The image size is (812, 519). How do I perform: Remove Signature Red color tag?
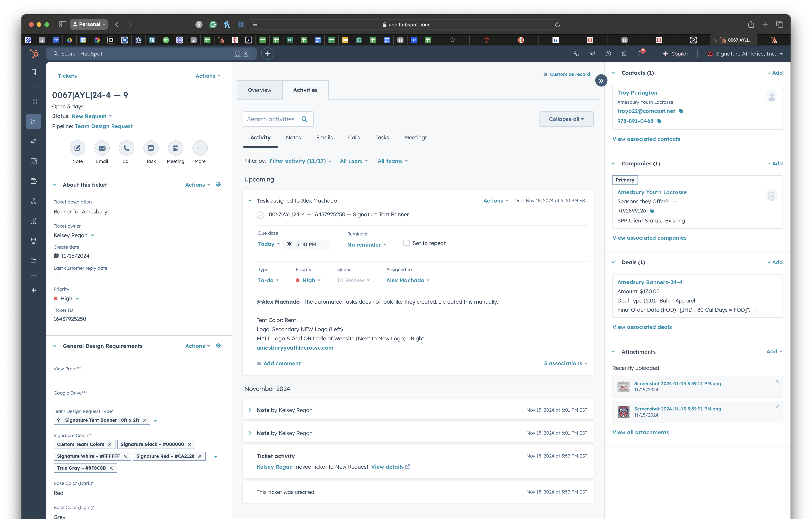tap(200, 456)
